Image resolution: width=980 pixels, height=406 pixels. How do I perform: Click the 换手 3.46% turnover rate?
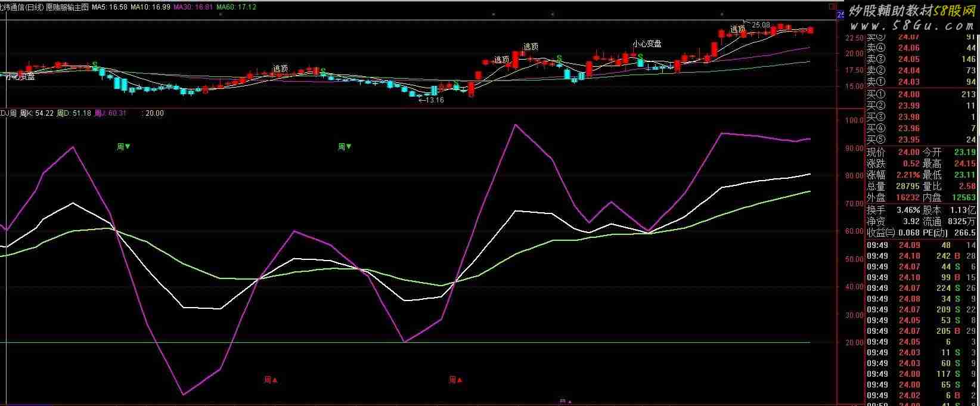coord(908,210)
